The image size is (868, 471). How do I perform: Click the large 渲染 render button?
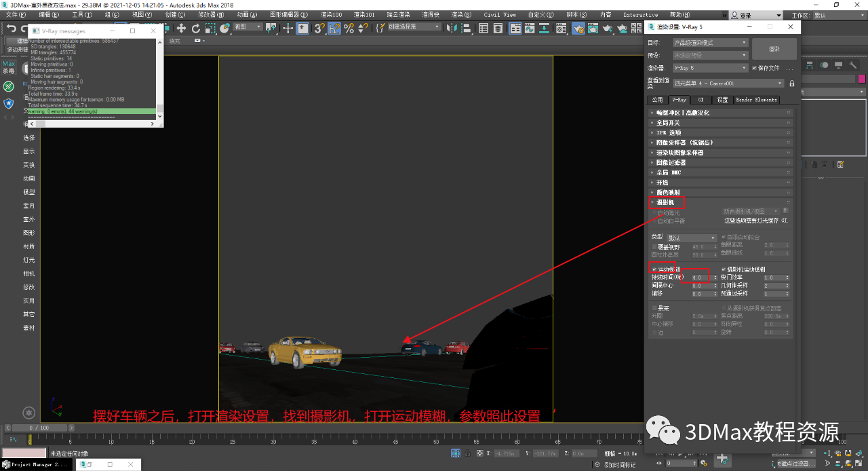(774, 49)
